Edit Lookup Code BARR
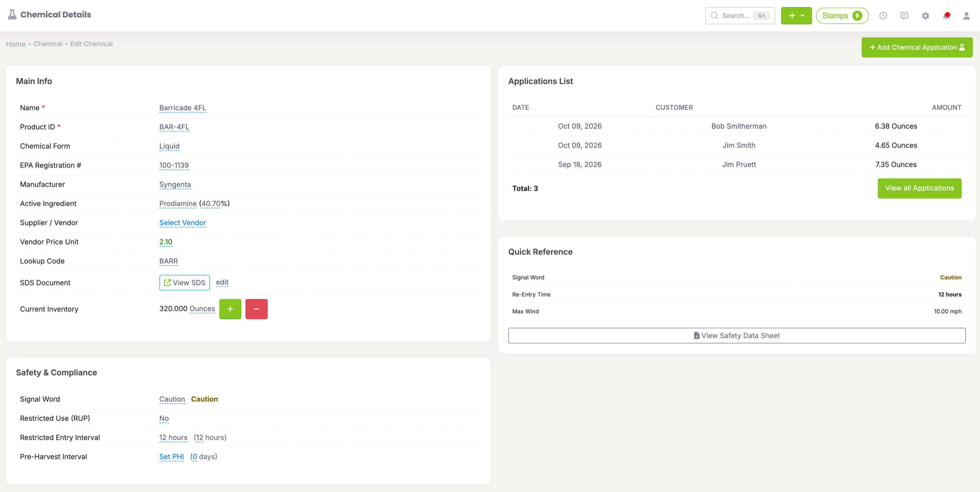Image resolution: width=980 pixels, height=492 pixels. (169, 261)
